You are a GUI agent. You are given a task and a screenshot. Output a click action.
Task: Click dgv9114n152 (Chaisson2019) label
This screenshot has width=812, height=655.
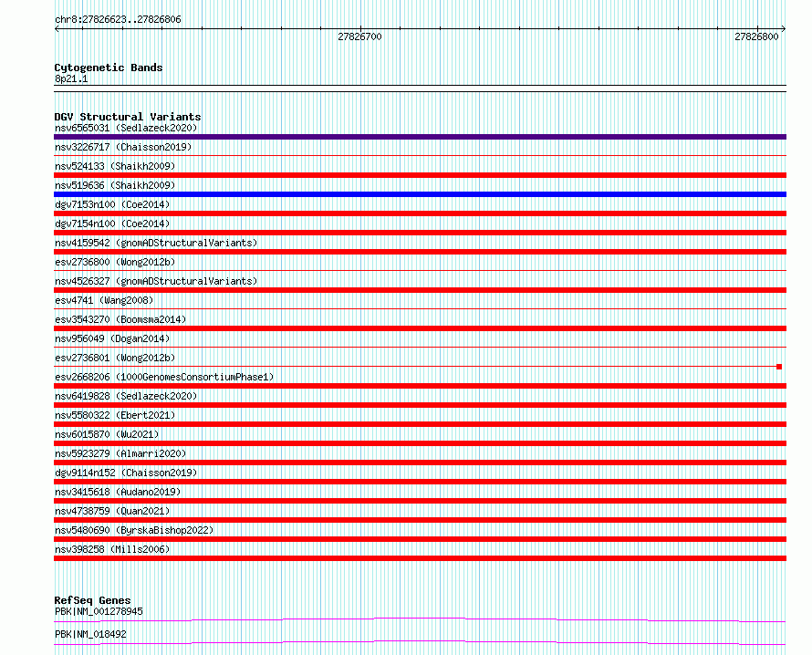(126, 473)
